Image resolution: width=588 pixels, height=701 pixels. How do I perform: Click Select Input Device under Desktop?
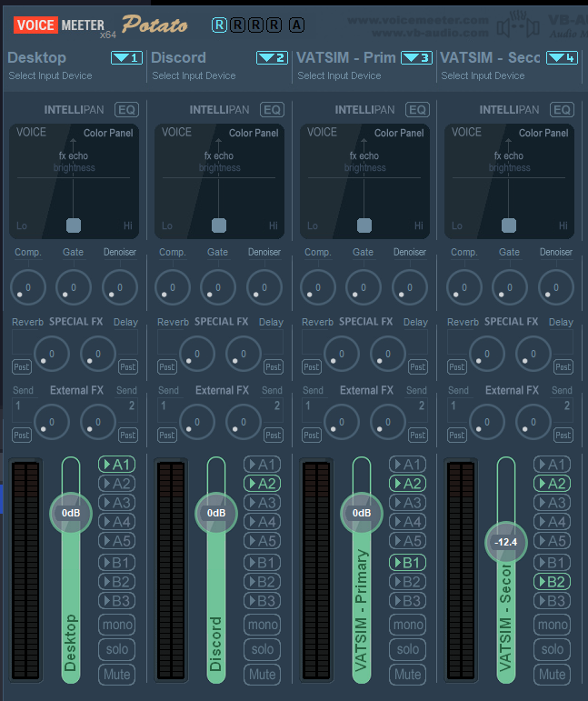point(50,76)
